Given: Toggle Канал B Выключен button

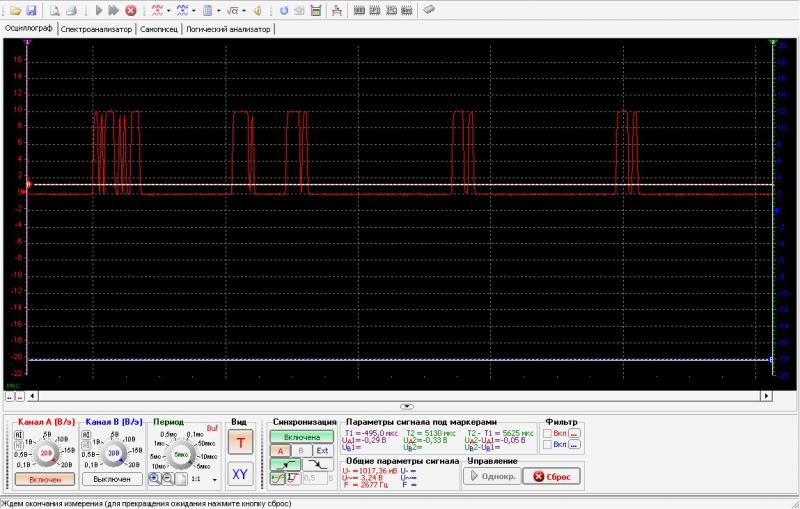Looking at the screenshot, I should pos(112,480).
